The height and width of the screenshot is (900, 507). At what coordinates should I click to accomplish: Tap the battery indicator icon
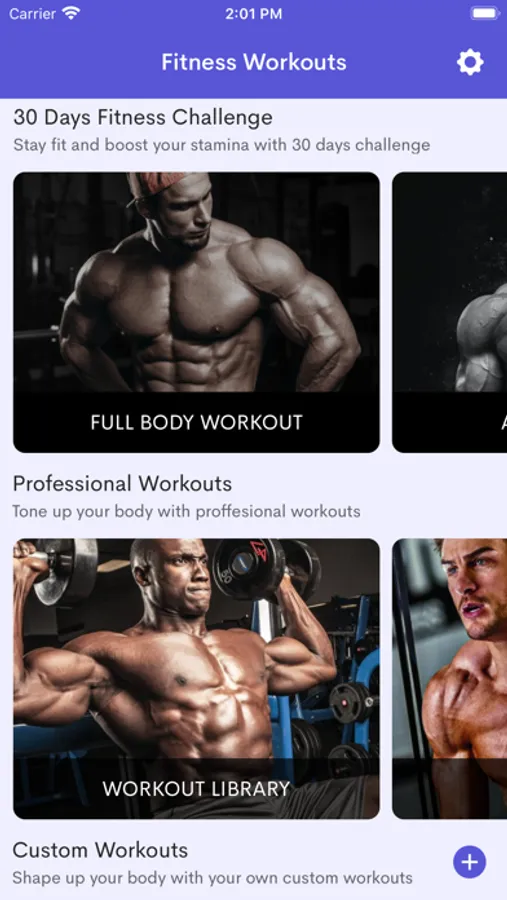485,13
